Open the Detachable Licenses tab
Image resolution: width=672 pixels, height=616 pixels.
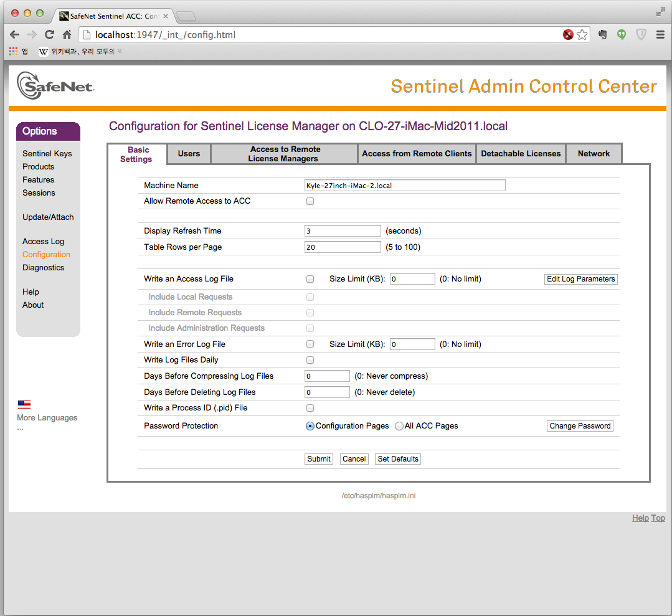521,153
